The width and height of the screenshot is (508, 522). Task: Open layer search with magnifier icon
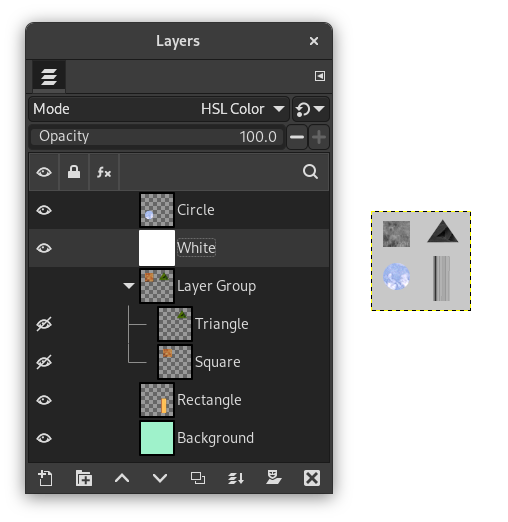point(310,172)
